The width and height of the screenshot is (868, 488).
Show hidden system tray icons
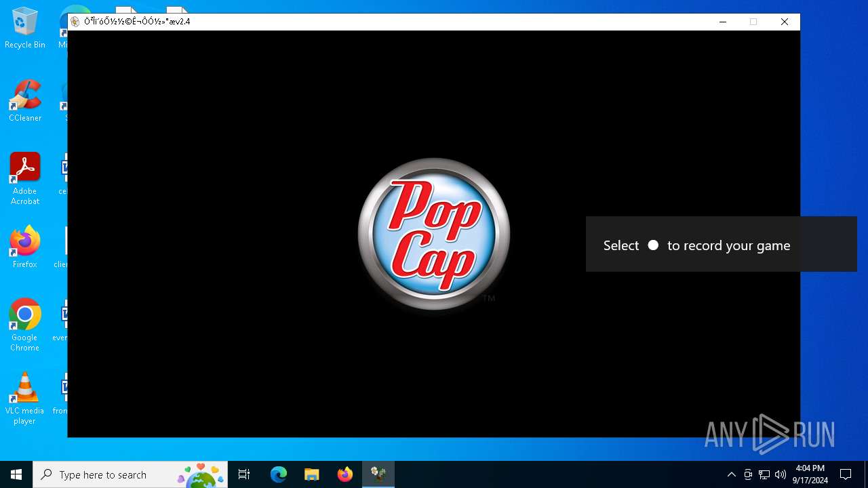coord(731,474)
